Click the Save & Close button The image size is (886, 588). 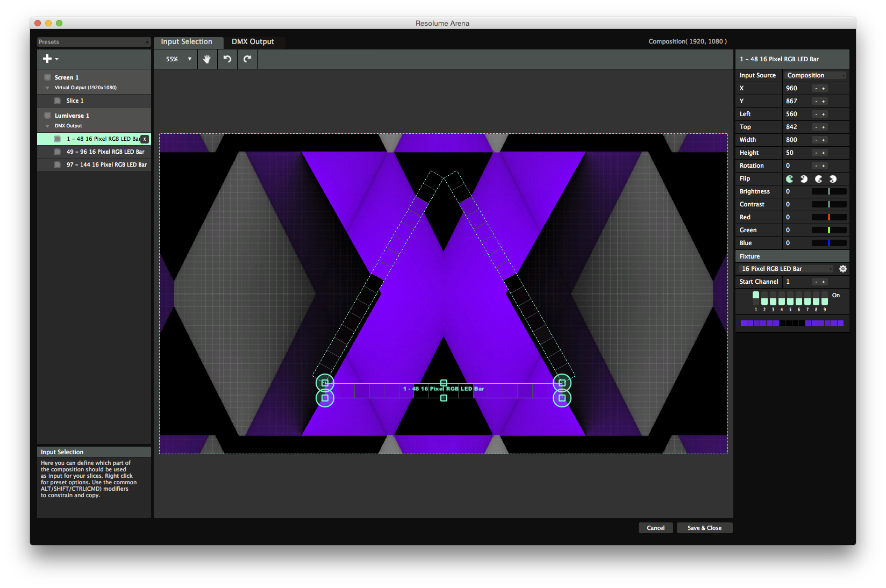click(x=704, y=527)
